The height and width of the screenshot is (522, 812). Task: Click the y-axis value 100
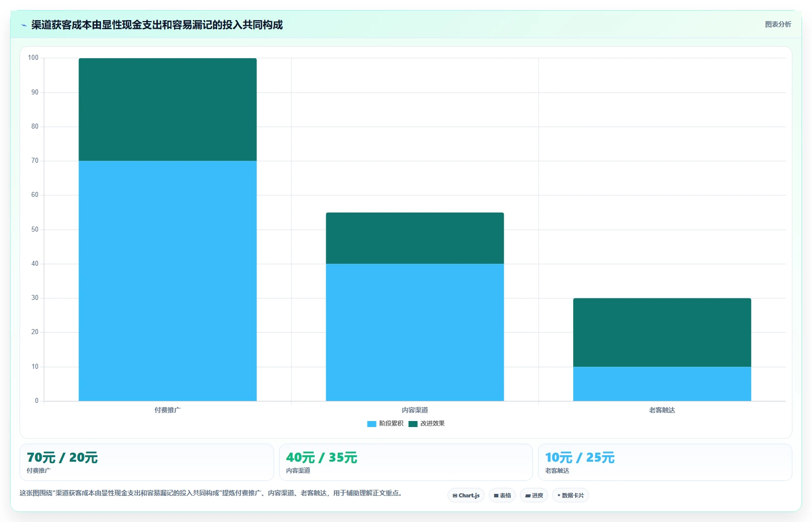click(x=33, y=58)
